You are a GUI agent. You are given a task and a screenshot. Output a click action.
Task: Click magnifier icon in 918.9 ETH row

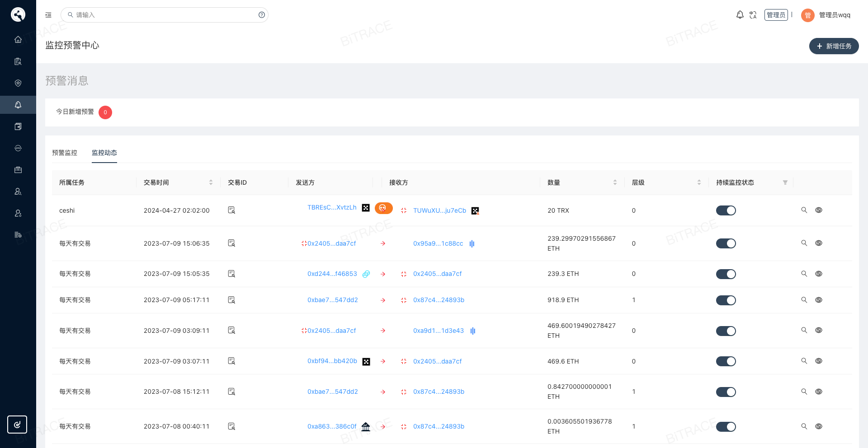click(804, 300)
